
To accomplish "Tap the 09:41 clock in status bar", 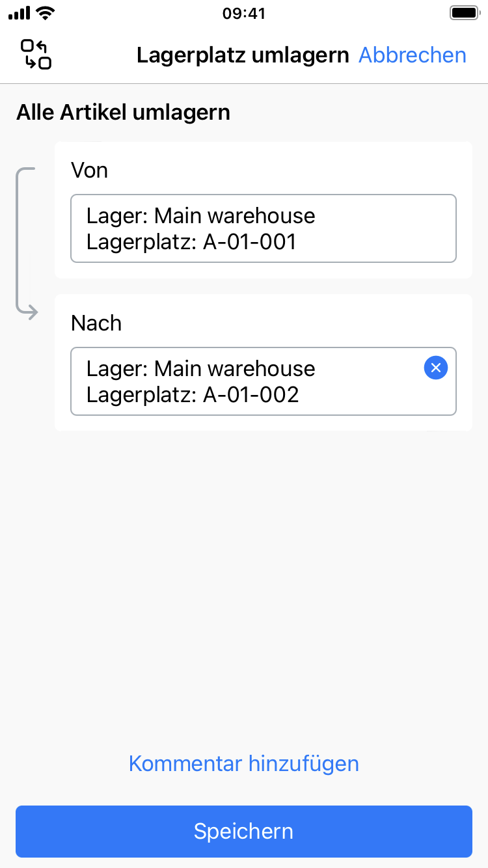I will tap(244, 13).
